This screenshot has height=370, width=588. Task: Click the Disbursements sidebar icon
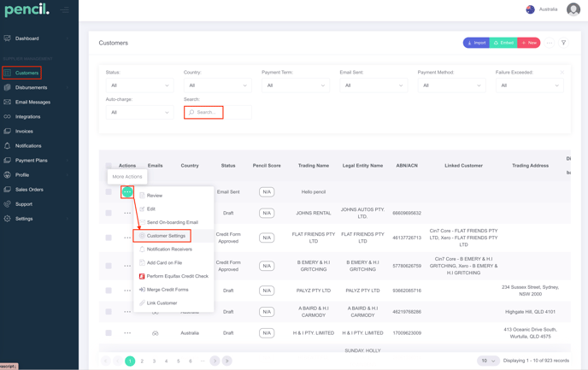pos(8,87)
